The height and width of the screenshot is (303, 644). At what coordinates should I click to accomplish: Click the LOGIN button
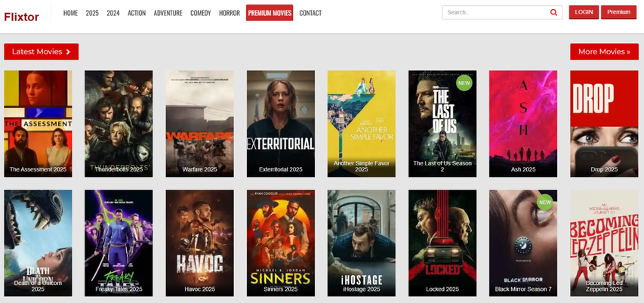click(584, 12)
